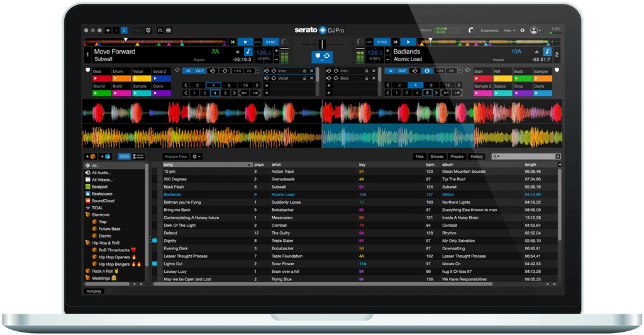Sort library by song column header
The height and width of the screenshot is (335, 644).
pyautogui.click(x=208, y=165)
